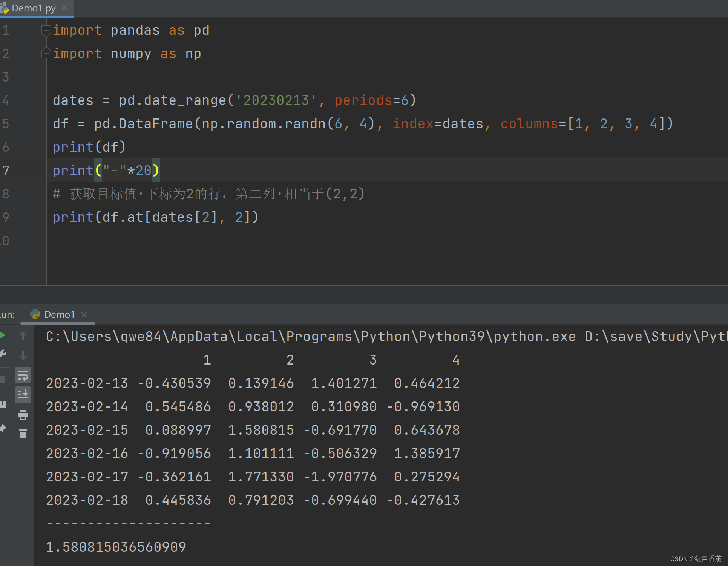
Task: Click the Print console output icon
Action: click(23, 415)
